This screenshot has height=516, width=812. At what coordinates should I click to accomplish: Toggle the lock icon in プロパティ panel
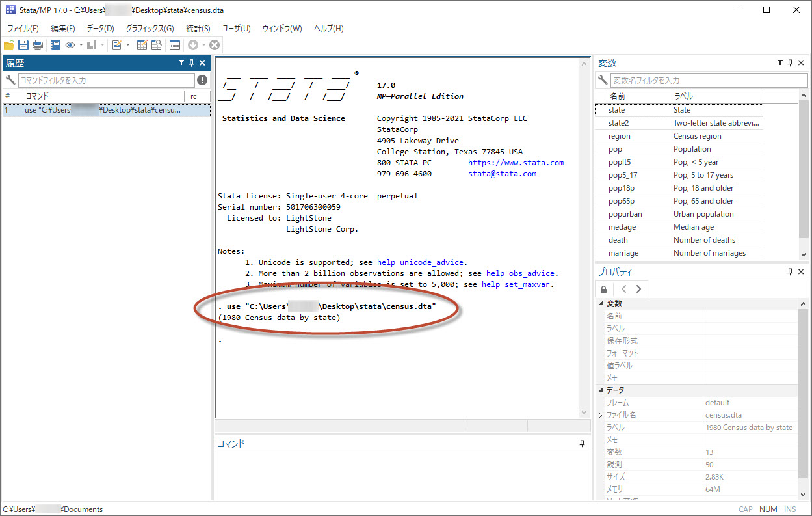coord(604,289)
